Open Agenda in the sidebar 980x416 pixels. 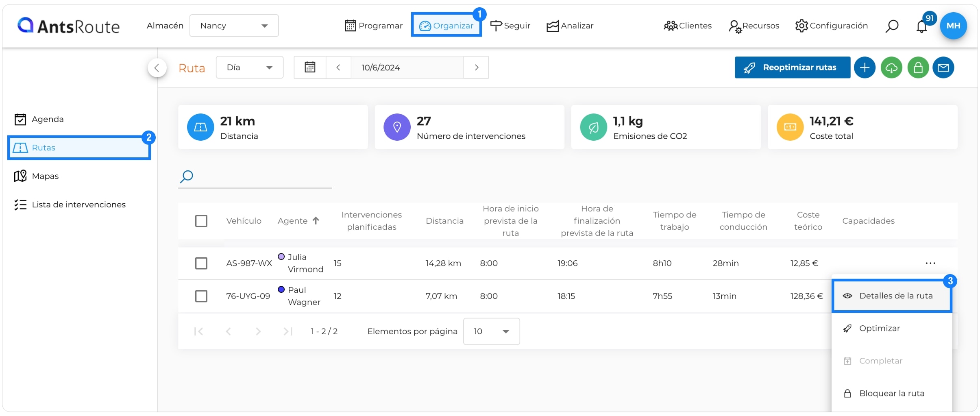pos(39,119)
